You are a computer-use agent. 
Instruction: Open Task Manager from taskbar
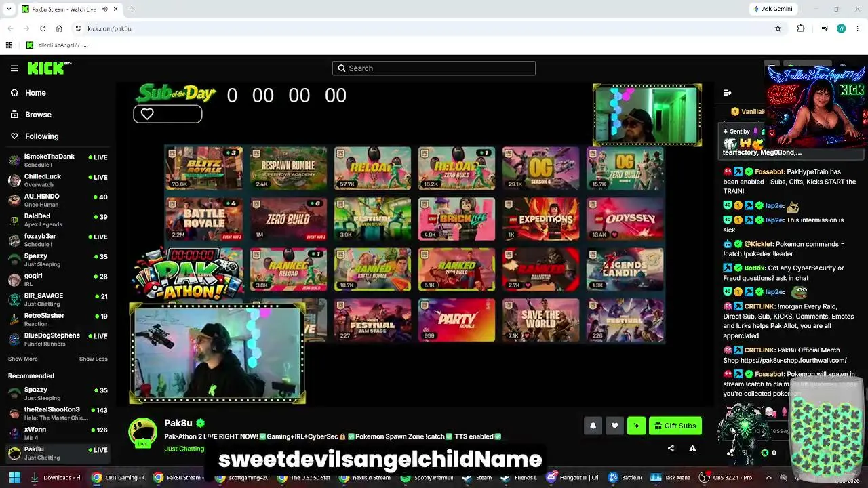pos(671,477)
